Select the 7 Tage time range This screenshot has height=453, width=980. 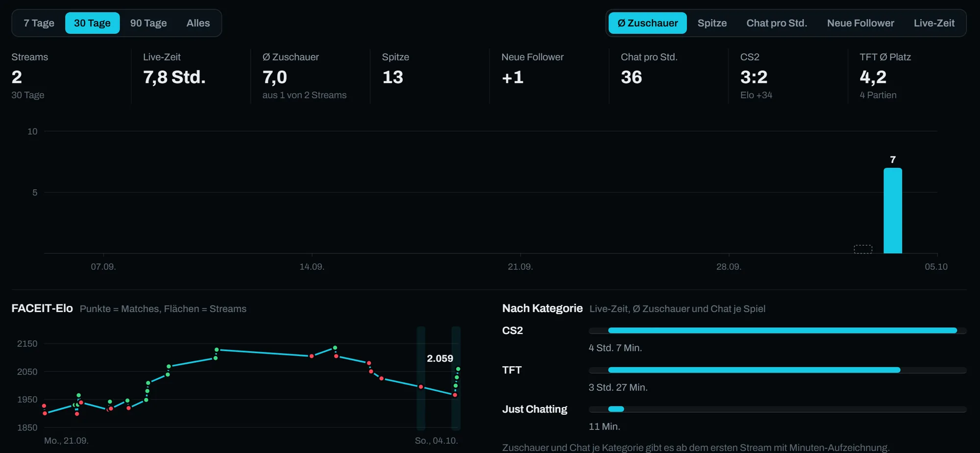[x=39, y=23]
